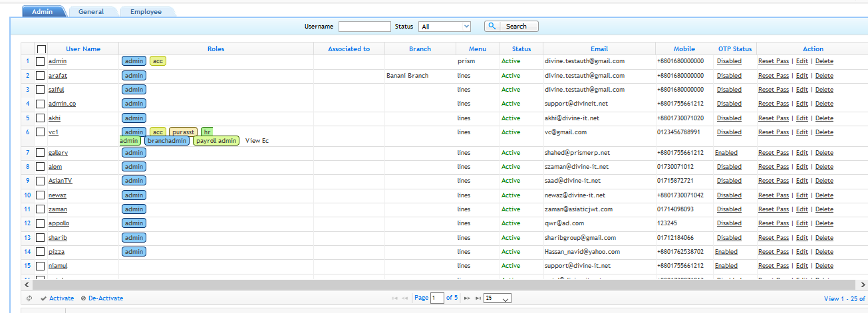Click Delete for user pizza
Image resolution: width=868 pixels, height=313 pixels.
(x=824, y=252)
